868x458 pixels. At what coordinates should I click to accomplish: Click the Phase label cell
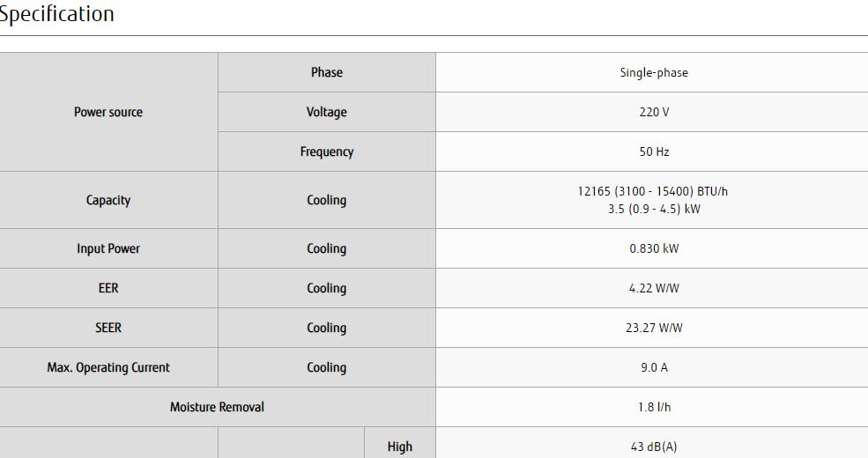pyautogui.click(x=326, y=72)
